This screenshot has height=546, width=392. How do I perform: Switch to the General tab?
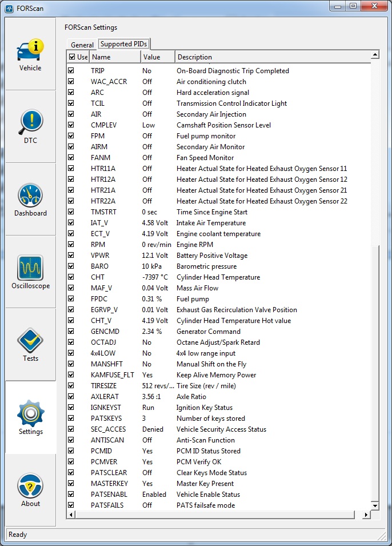pos(82,45)
